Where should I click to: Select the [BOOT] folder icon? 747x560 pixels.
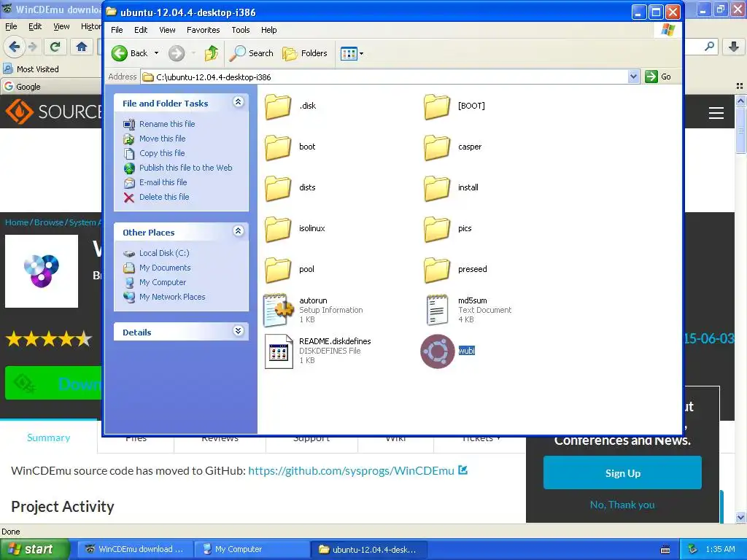pyautogui.click(x=437, y=106)
